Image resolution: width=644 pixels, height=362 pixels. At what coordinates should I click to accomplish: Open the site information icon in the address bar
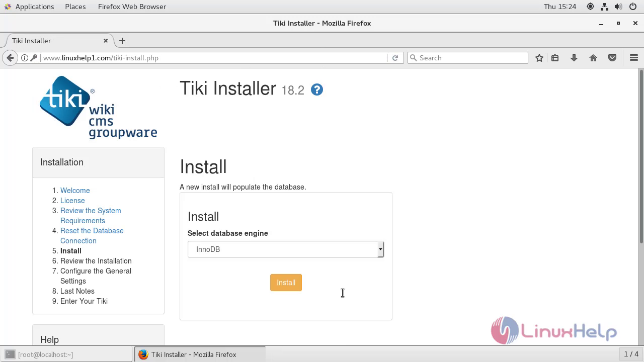tap(24, 58)
